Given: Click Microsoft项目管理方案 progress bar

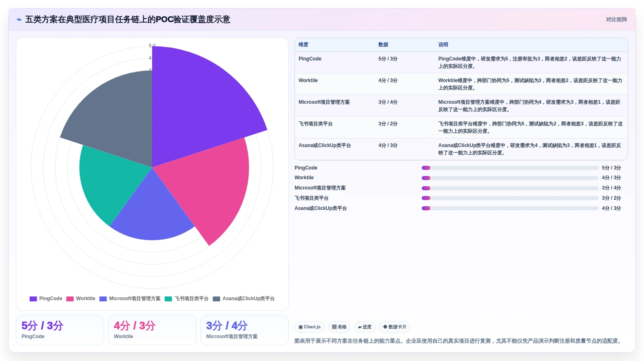Looking at the screenshot, I should coord(510,188).
